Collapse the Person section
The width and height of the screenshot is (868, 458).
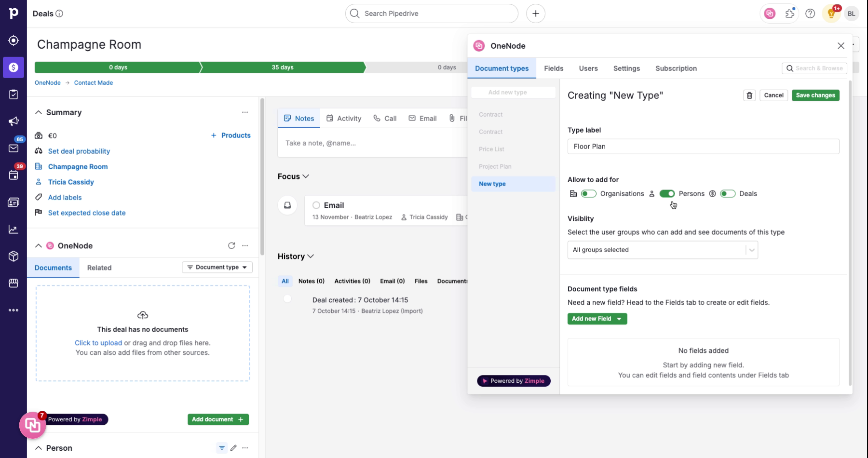point(39,448)
